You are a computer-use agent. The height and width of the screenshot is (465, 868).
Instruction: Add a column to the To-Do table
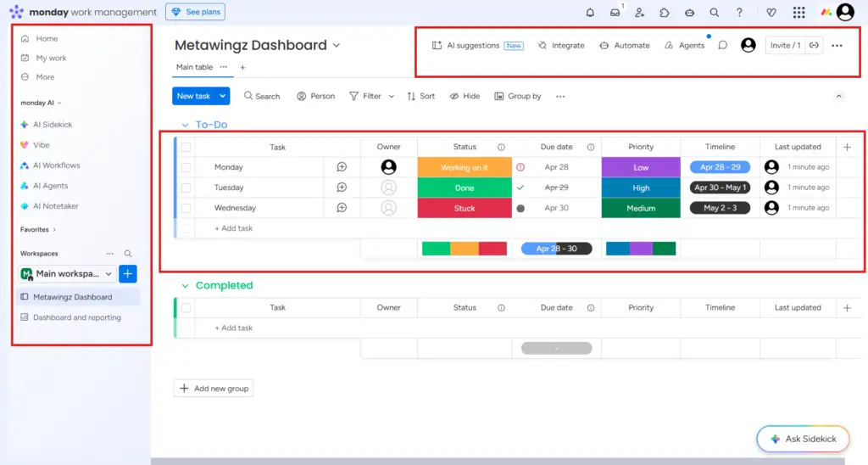tap(847, 147)
